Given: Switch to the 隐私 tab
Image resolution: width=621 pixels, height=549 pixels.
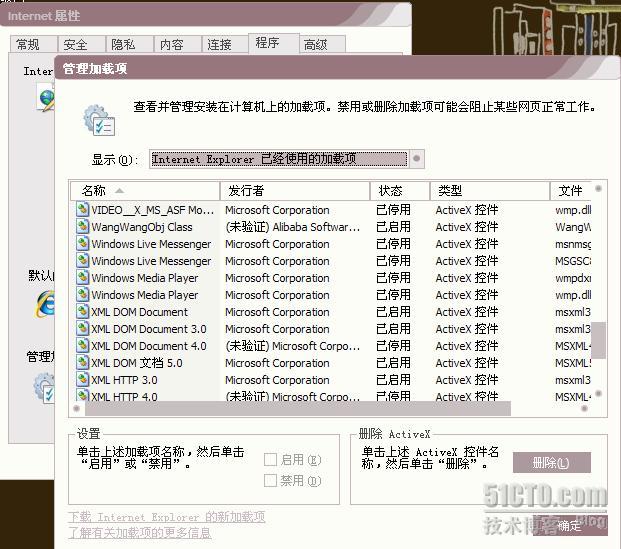Looking at the screenshot, I should [130, 44].
